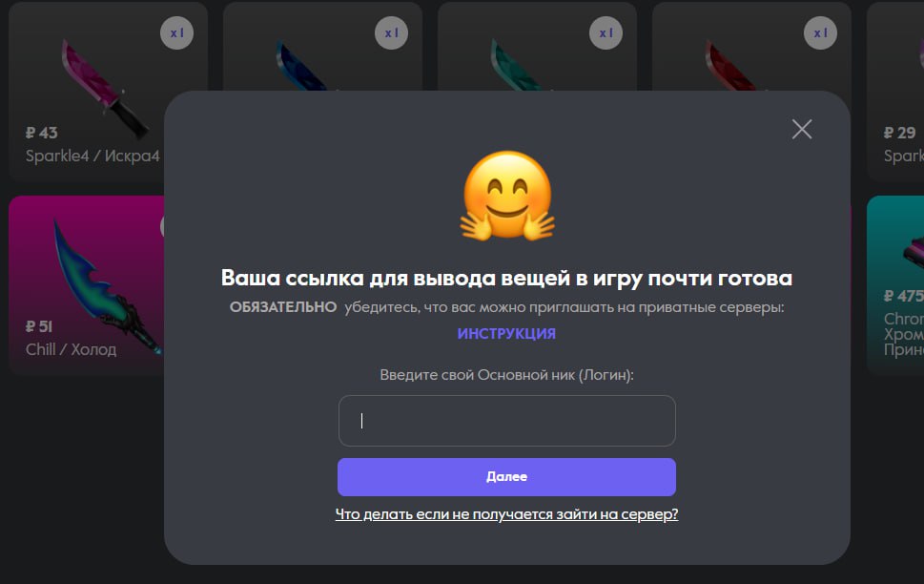The image size is (924, 584).
Task: Select the red knife item card
Action: 751,46
